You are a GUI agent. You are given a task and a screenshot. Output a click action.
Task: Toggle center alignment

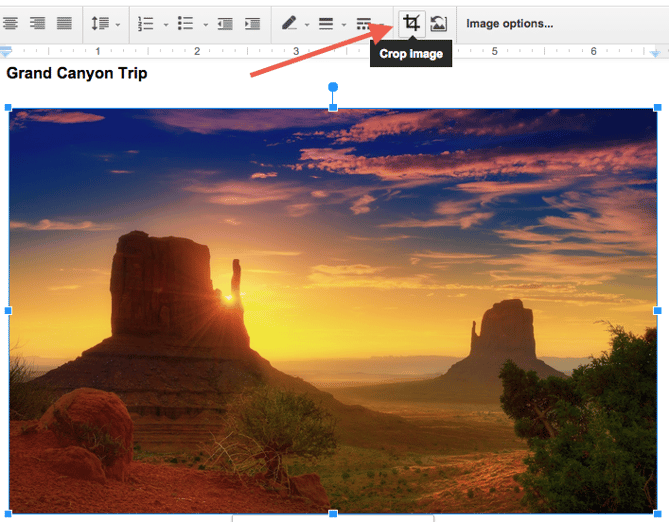11,23
